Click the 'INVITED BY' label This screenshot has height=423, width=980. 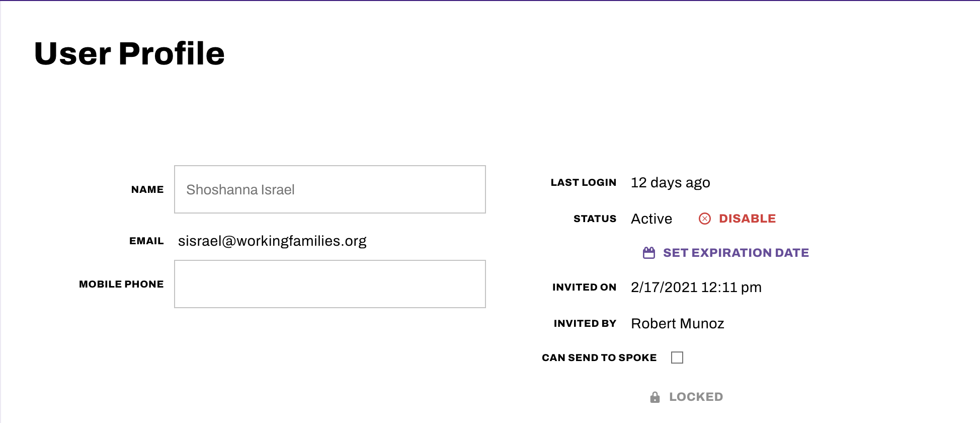tap(585, 323)
